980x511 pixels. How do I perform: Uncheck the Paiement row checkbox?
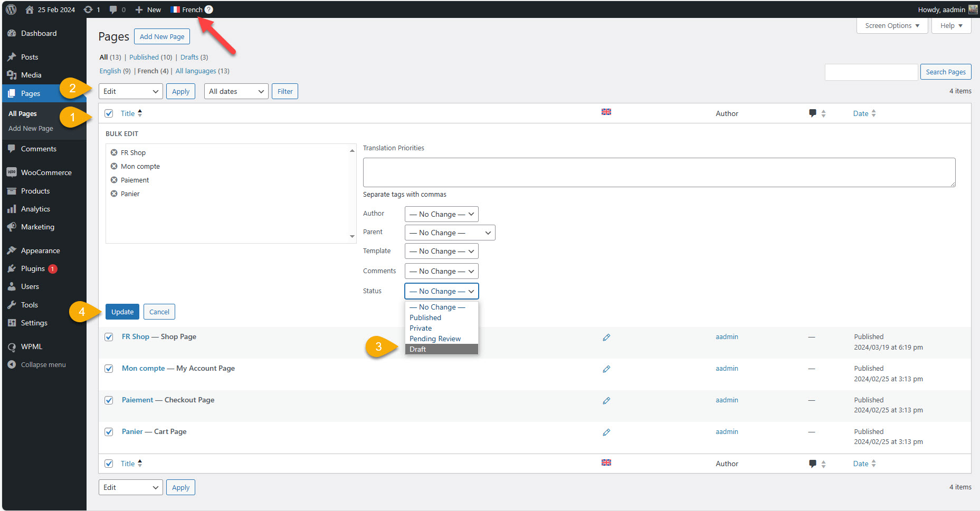109,400
